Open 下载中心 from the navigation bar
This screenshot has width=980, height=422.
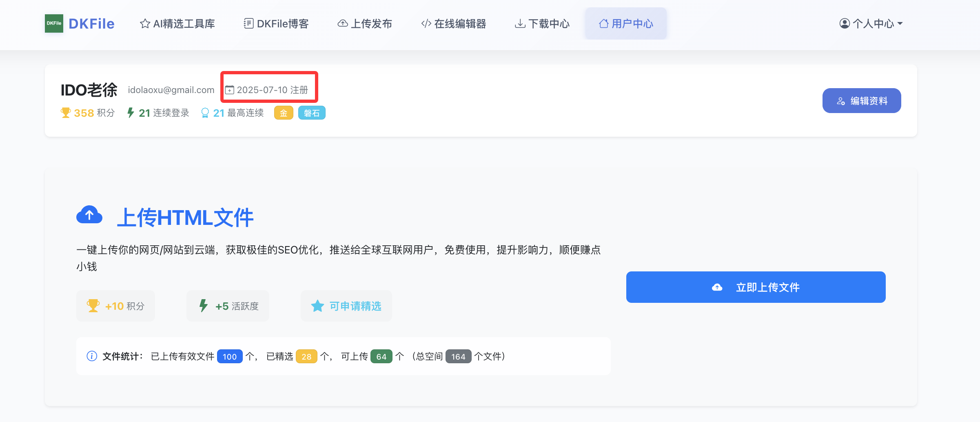542,24
